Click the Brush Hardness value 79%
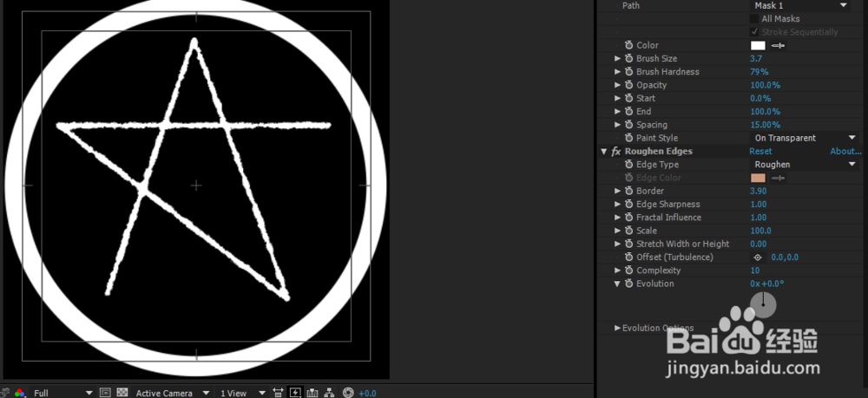The width and height of the screenshot is (868, 398). tap(759, 72)
